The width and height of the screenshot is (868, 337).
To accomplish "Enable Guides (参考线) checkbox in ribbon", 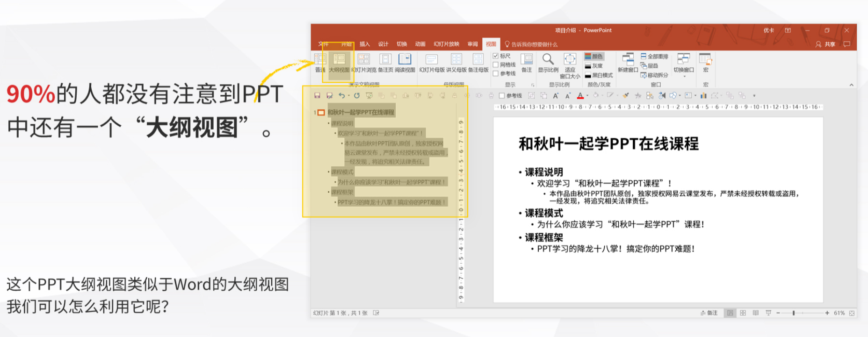I will [496, 73].
